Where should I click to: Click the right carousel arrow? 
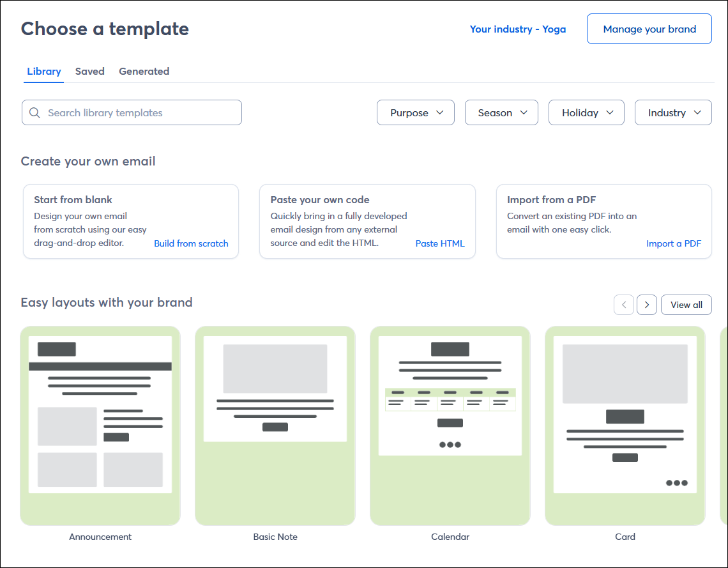(646, 305)
